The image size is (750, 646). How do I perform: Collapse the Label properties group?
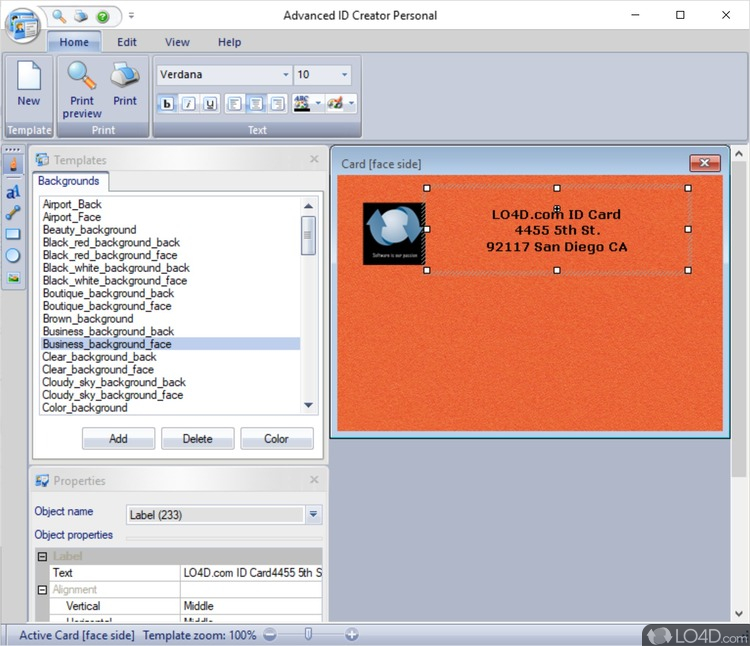pyautogui.click(x=43, y=557)
